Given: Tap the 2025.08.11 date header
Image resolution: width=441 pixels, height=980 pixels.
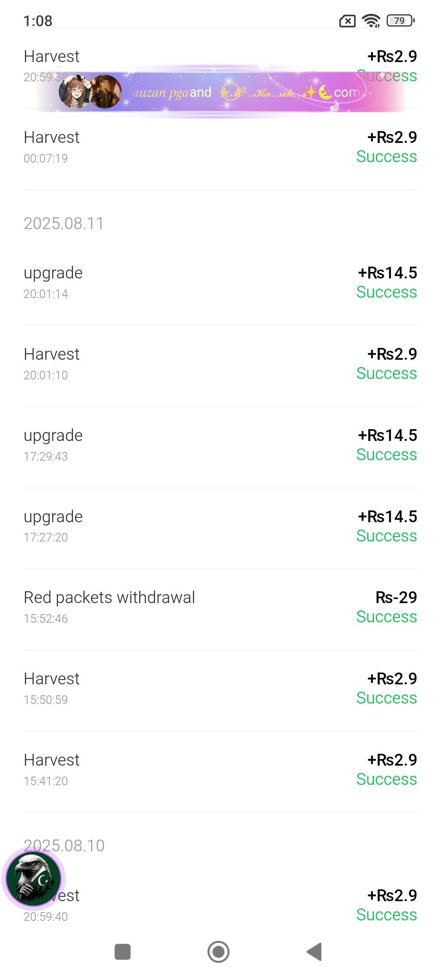Looking at the screenshot, I should click(64, 223).
